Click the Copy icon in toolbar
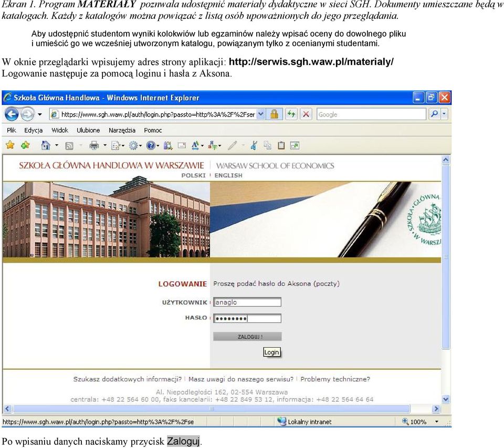The image size is (504, 448). coord(267,145)
